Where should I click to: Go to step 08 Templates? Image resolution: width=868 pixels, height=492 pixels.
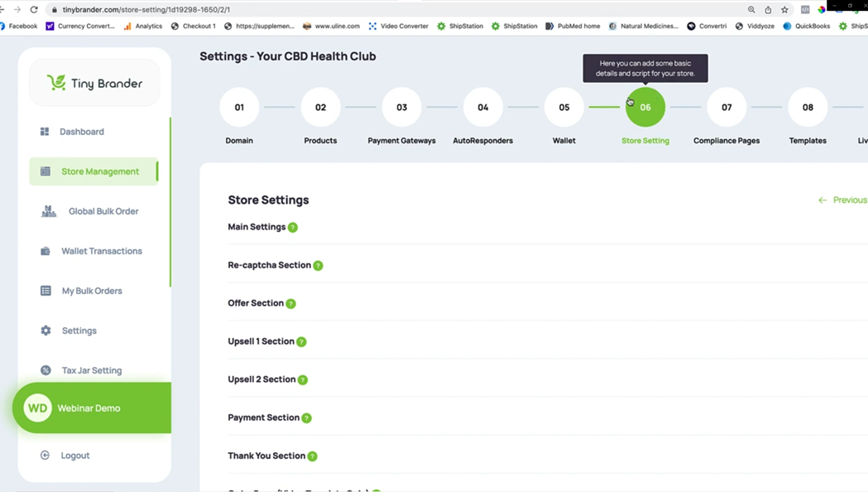click(x=808, y=107)
